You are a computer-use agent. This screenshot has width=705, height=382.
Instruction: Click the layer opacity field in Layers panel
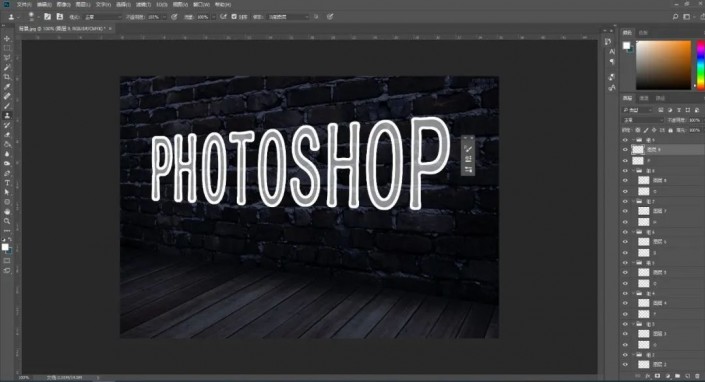point(694,120)
